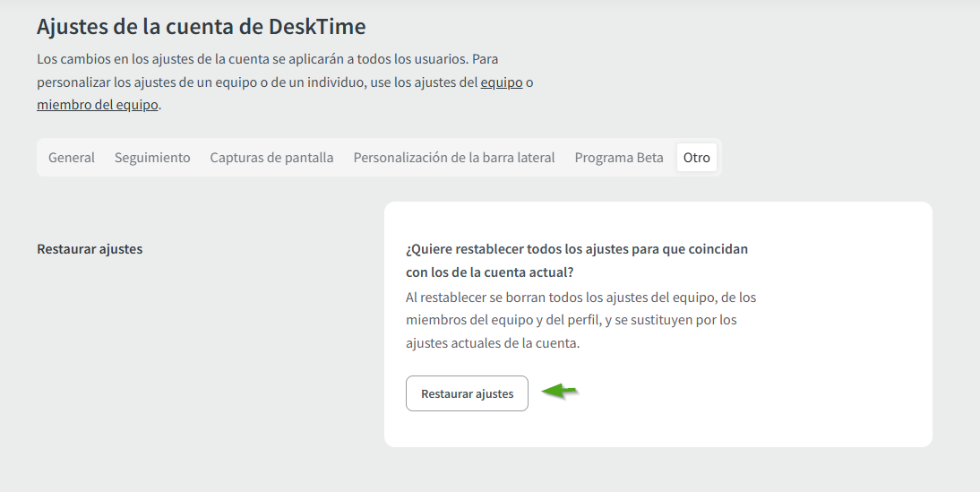This screenshot has height=492, width=980.
Task: Click the word "DeskTime" in the page title
Action: pos(317,27)
